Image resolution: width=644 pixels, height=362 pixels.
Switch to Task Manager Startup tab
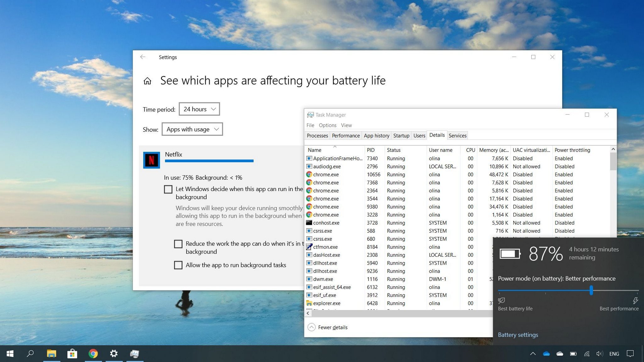pyautogui.click(x=401, y=135)
